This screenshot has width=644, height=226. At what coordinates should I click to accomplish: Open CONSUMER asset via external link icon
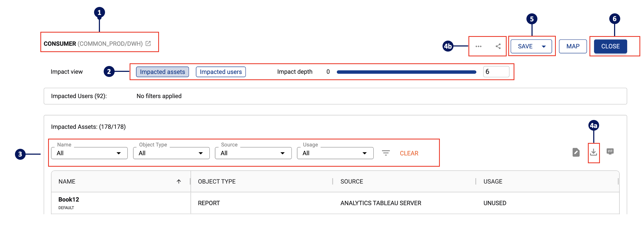(x=148, y=44)
